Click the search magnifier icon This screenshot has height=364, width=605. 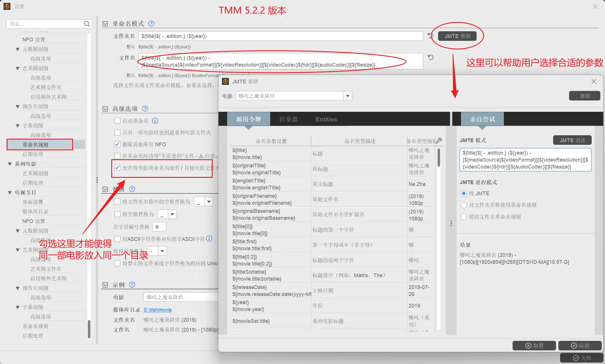(x=87, y=24)
